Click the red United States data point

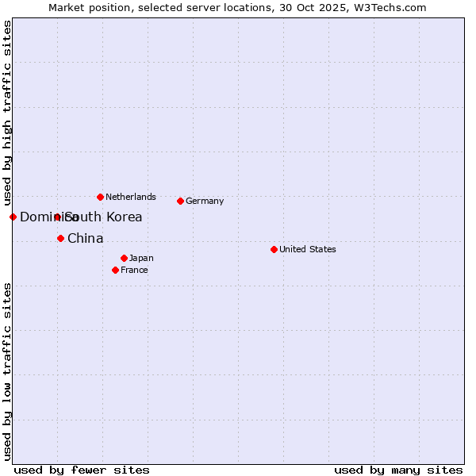coord(274,249)
